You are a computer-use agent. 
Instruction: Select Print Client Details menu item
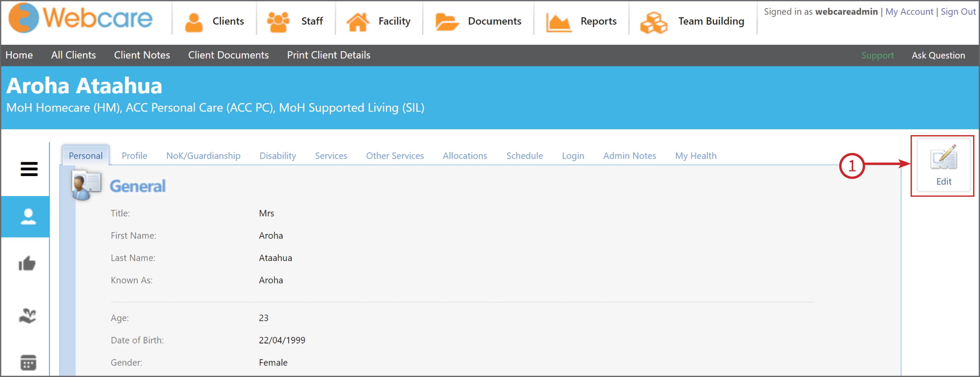(328, 55)
